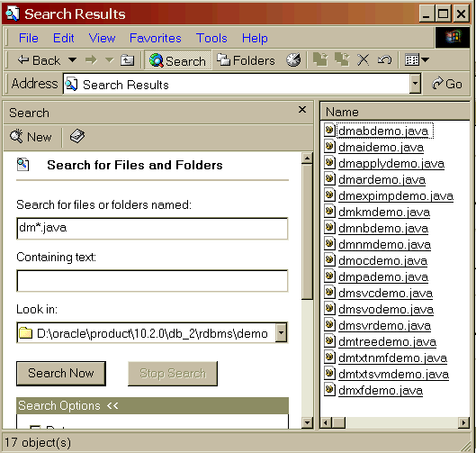Screen dimensions: 476x453
Task: Go back with the Back arrow button
Action: (39, 60)
